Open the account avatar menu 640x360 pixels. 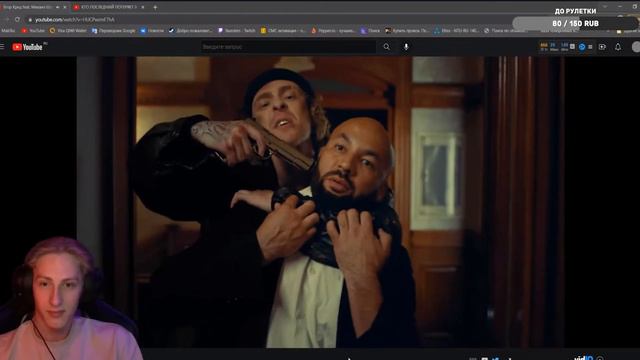coord(636,47)
